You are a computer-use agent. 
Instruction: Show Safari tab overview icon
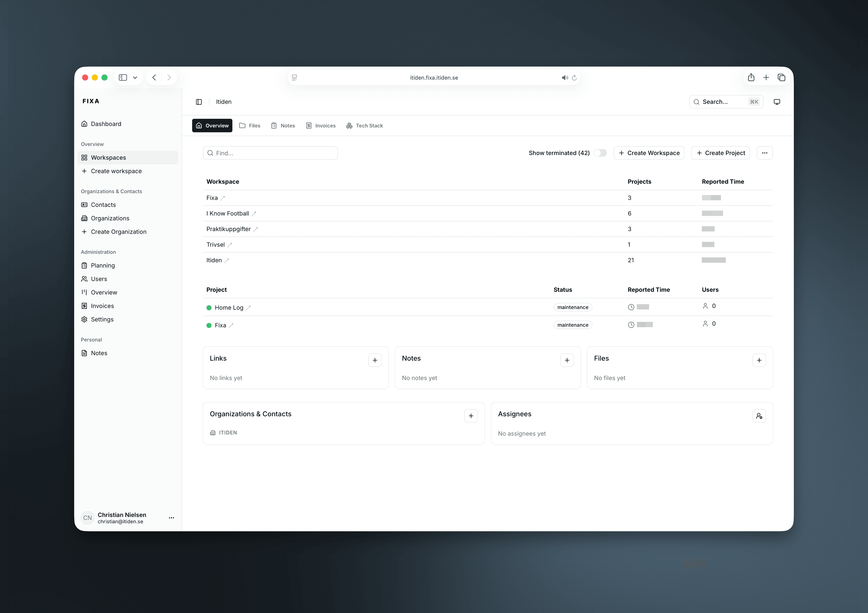click(x=781, y=78)
